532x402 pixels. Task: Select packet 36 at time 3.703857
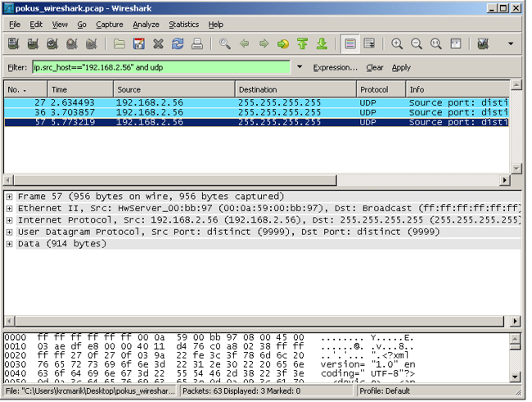[256, 112]
